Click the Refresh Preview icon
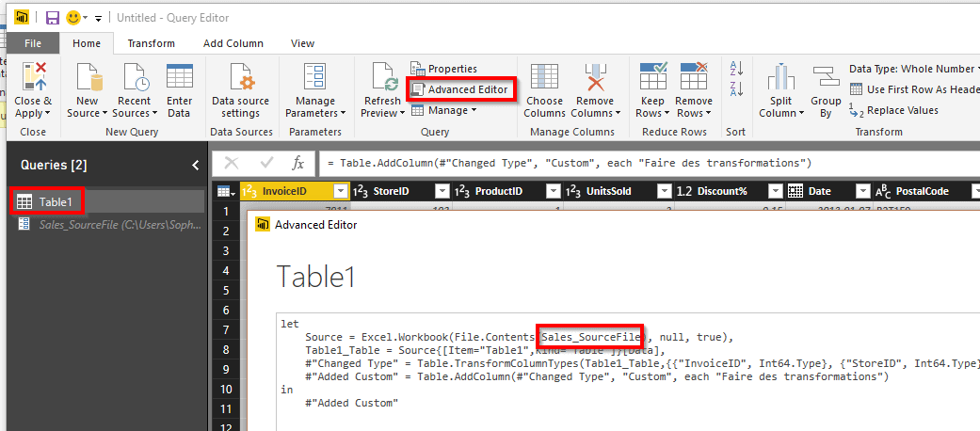 coord(381,77)
